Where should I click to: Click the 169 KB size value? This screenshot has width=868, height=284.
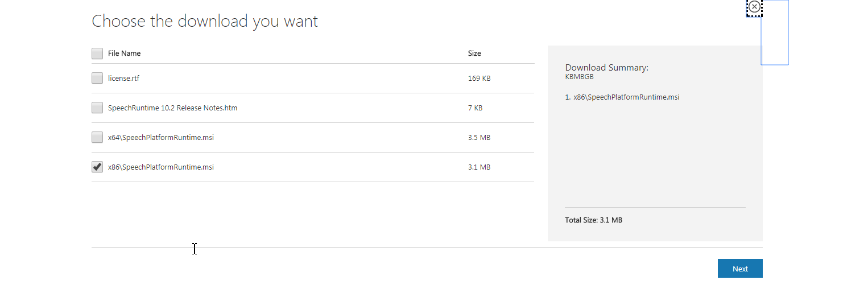coord(479,79)
